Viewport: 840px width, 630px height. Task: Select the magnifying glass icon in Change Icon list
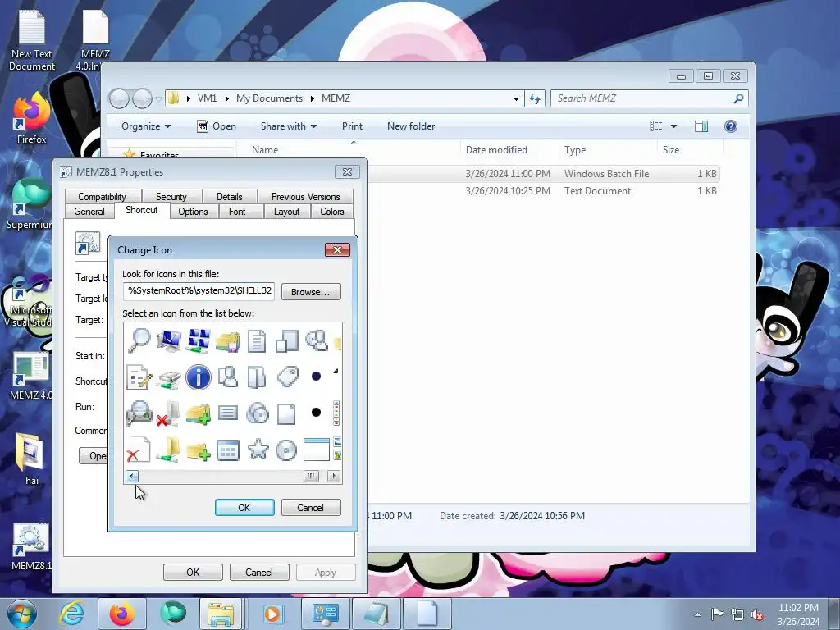point(139,340)
